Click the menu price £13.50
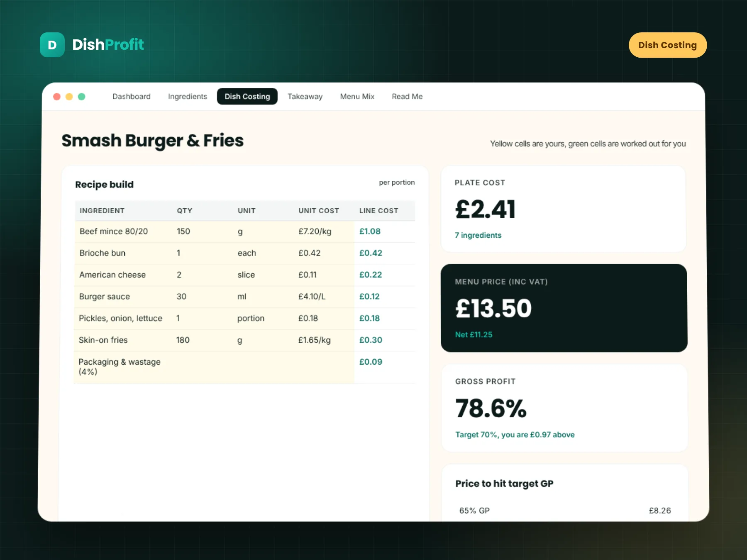 tap(493, 308)
